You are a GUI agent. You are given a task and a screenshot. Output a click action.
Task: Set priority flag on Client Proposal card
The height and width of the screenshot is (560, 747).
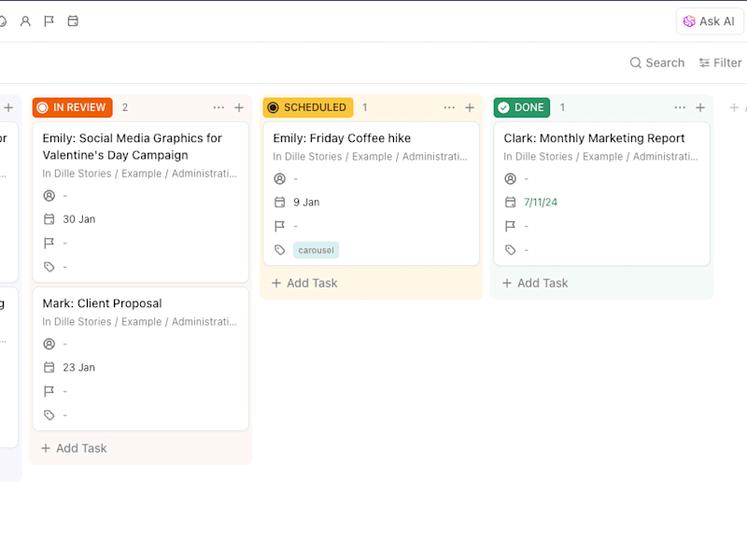tap(49, 391)
